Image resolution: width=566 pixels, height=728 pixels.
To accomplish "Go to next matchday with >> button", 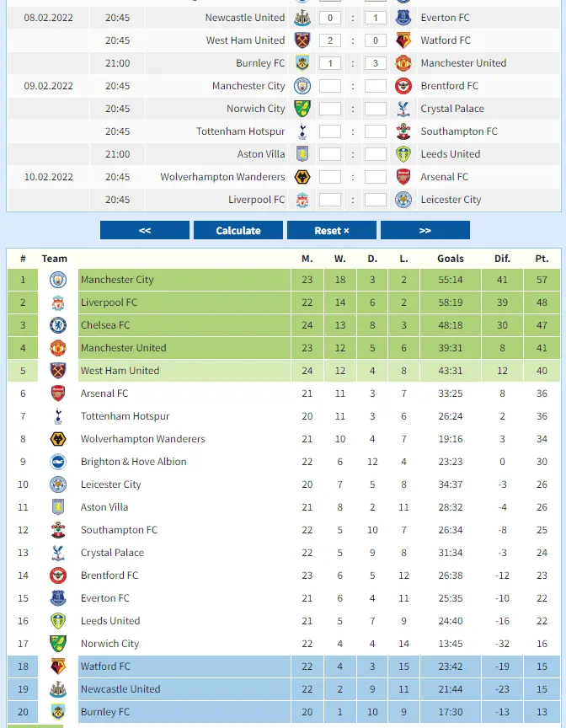I will click(424, 231).
